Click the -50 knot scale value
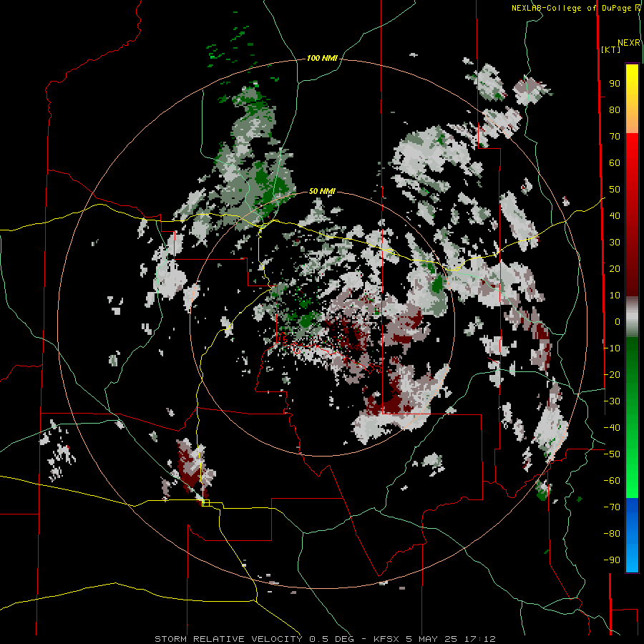Viewport: 644px width, 644px height. coord(612,454)
